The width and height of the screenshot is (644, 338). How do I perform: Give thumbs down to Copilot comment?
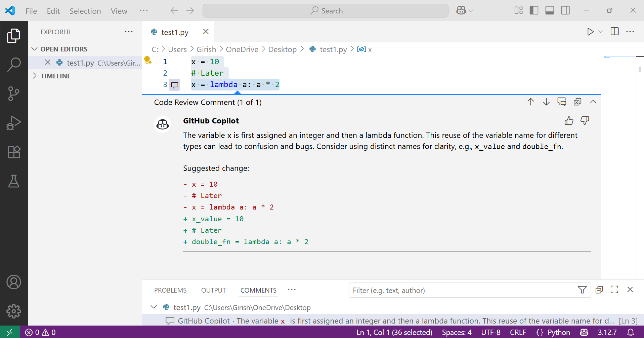585,120
